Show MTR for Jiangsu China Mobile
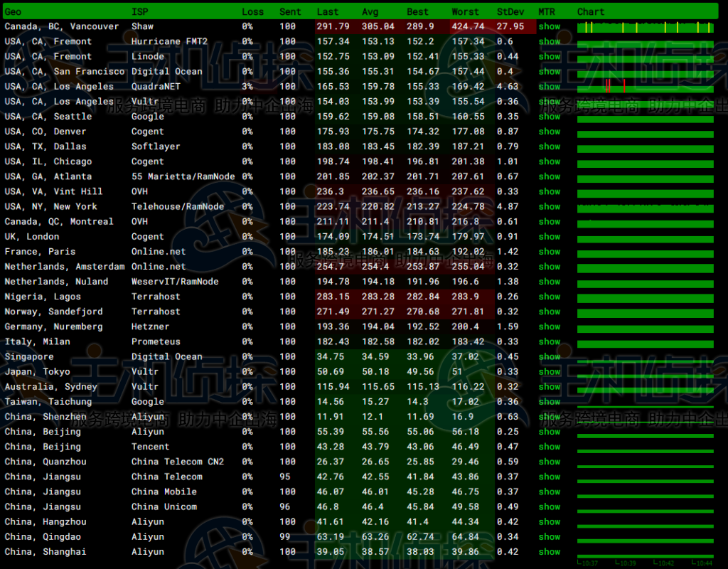The height and width of the screenshot is (569, 728). tap(549, 491)
